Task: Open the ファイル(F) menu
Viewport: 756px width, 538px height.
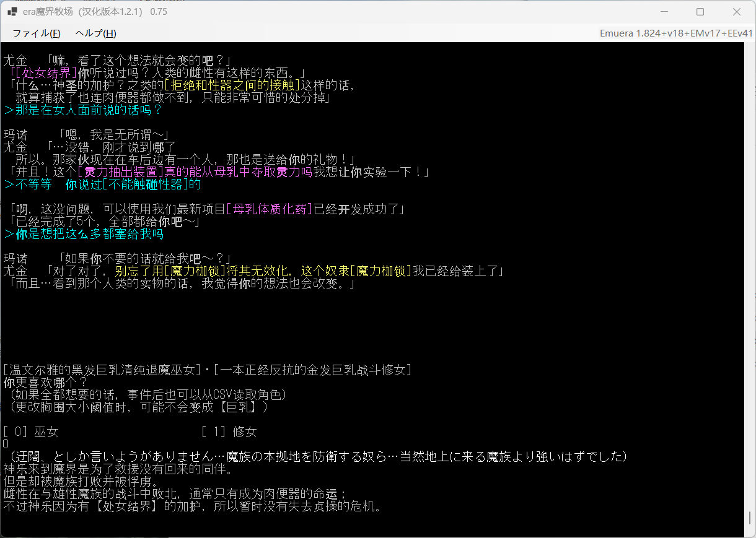Action: tap(37, 33)
